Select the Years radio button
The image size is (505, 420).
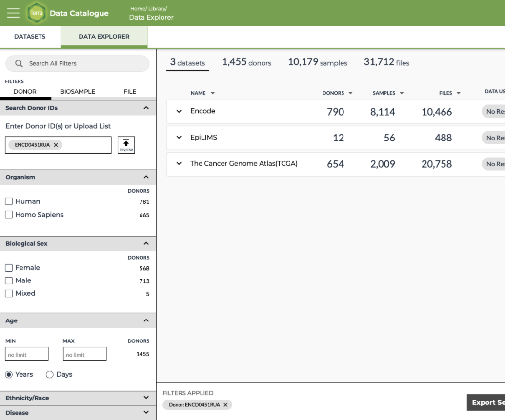point(9,374)
